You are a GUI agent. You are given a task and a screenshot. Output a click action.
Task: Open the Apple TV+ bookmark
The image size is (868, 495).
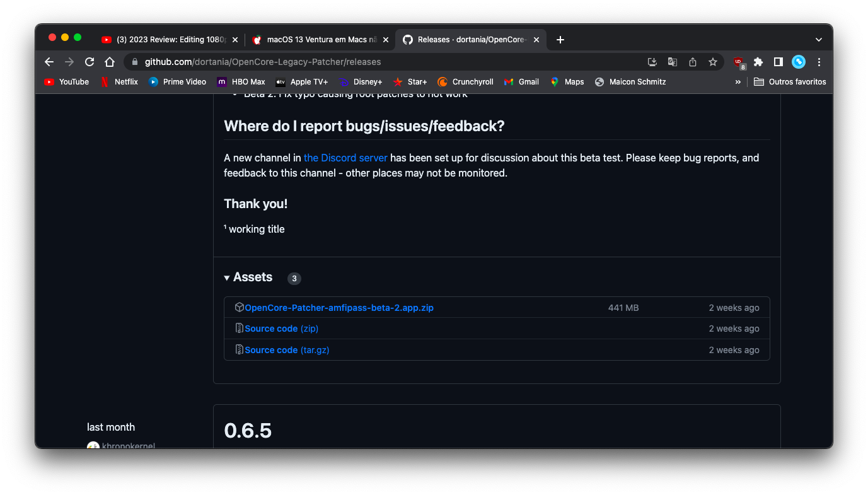tap(302, 82)
